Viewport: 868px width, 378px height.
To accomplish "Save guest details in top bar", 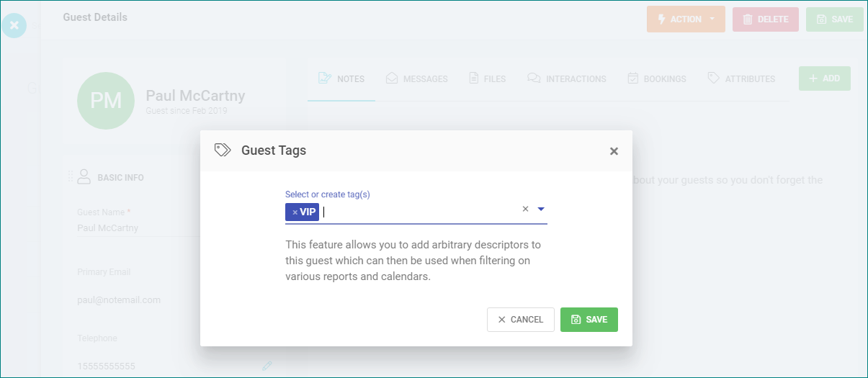I will (x=834, y=19).
